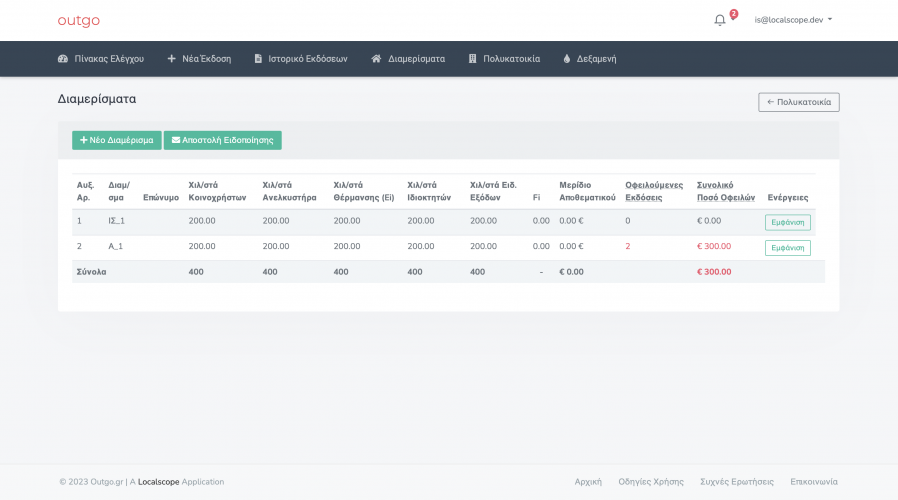Open Δεξαμενή menu item
898x500 pixels.
pos(596,58)
